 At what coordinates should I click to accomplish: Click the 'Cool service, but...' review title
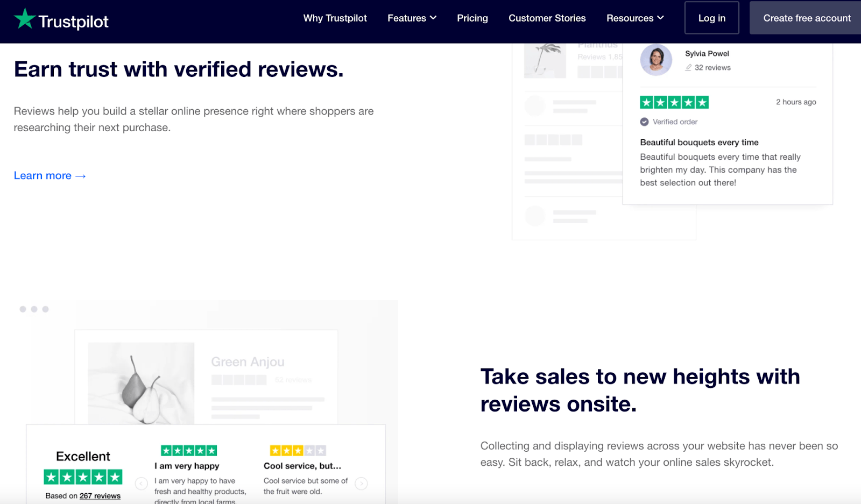[x=302, y=466]
